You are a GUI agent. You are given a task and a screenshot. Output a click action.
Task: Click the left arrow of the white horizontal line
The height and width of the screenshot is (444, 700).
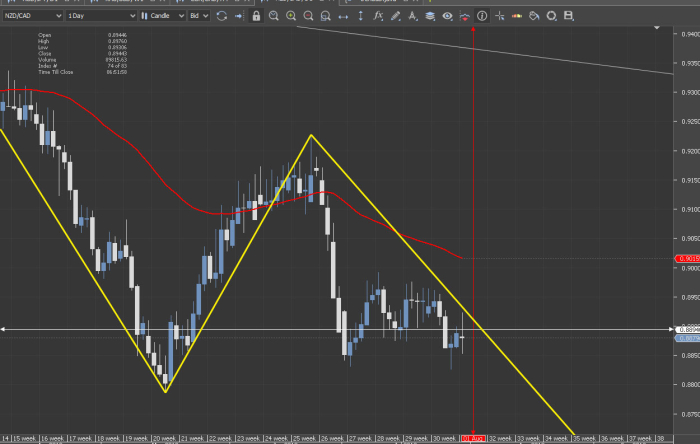tap(3, 329)
